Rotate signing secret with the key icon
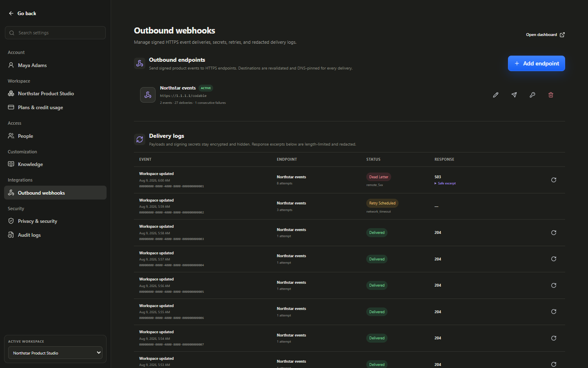Viewport: 588px width, 368px height. [x=532, y=95]
